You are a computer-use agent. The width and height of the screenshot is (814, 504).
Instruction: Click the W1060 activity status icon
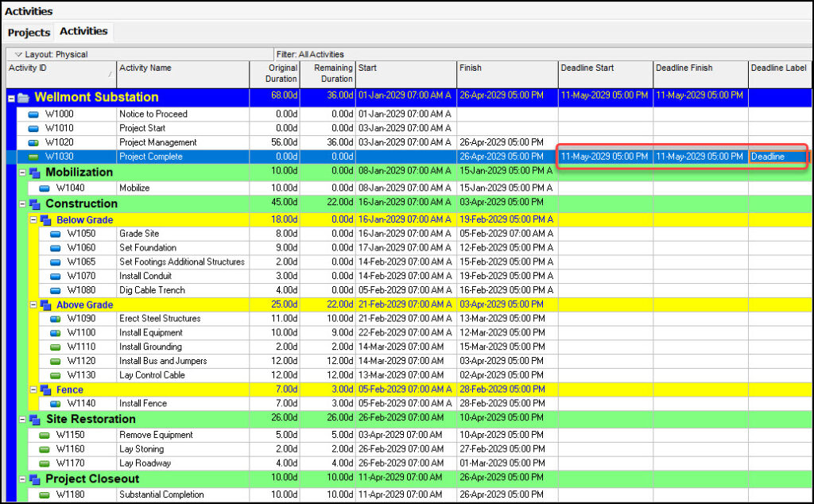56,248
